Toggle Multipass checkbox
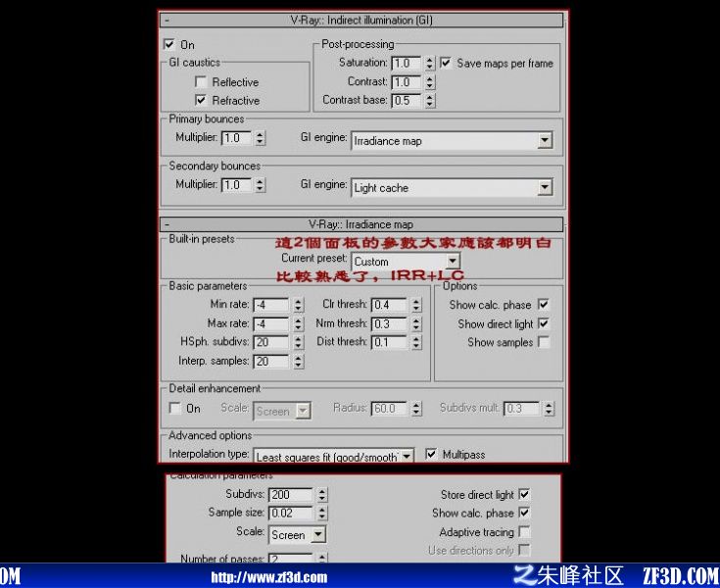Viewport: 720px width, 588px height. point(431,454)
